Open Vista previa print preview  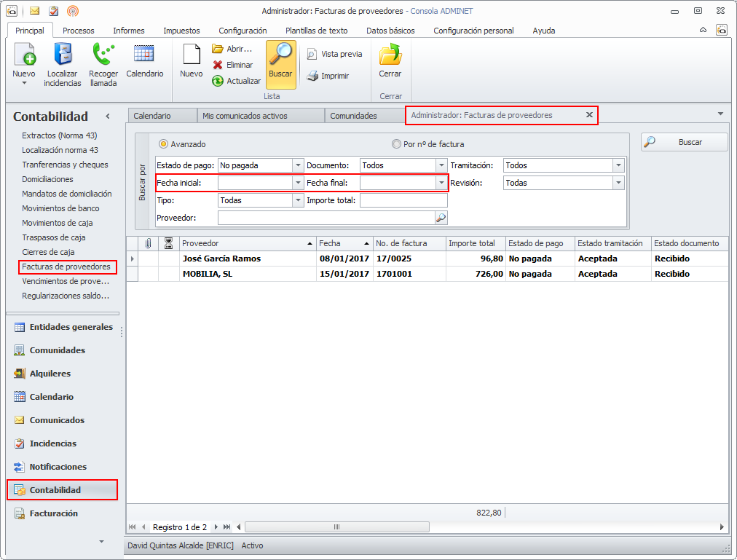click(334, 54)
